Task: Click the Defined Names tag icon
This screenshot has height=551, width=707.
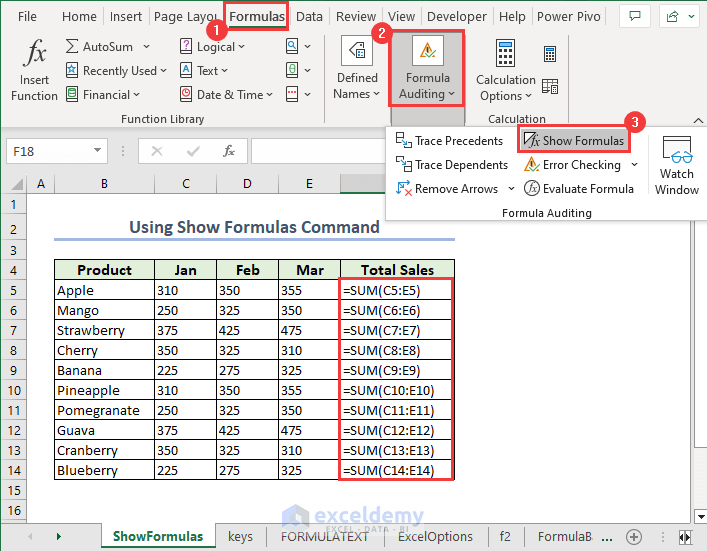Action: point(357,51)
